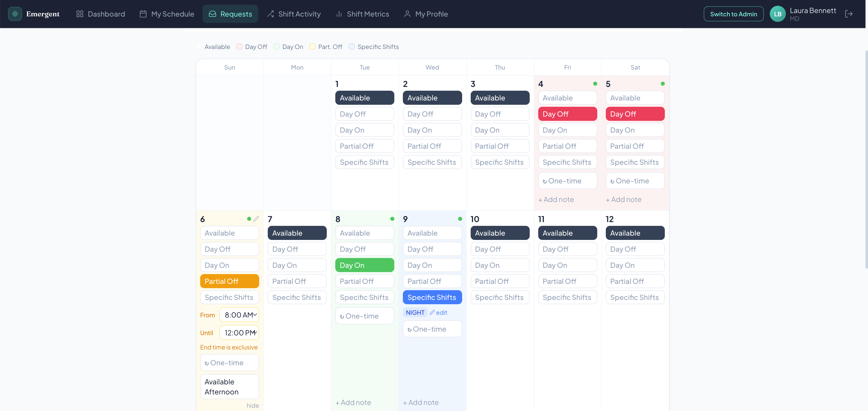Open the Dashboard tab

[x=100, y=14]
